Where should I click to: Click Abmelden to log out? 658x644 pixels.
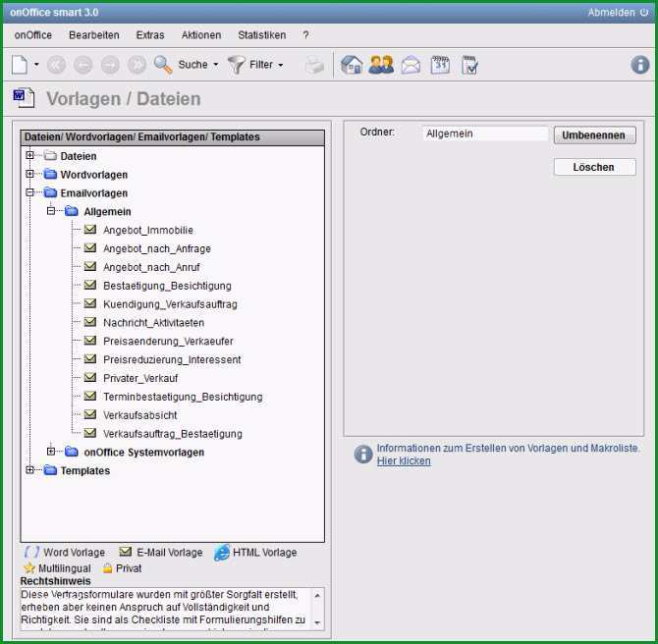pos(618,13)
